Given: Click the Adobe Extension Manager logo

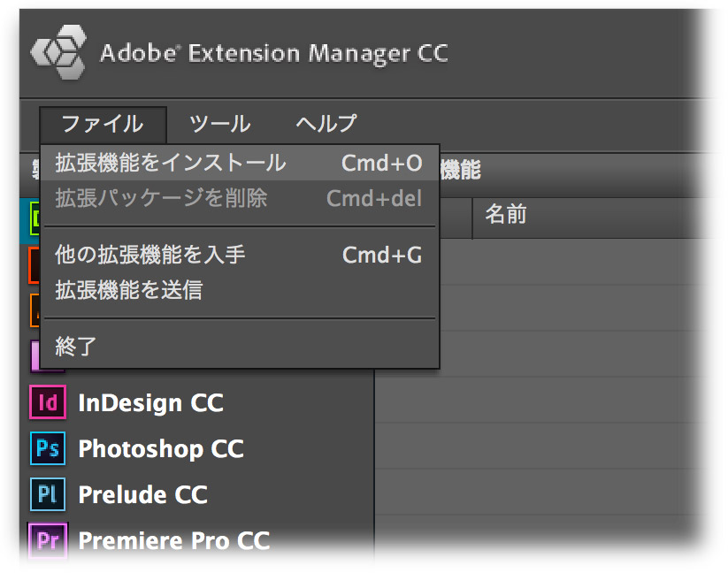Looking at the screenshot, I should click(59, 52).
